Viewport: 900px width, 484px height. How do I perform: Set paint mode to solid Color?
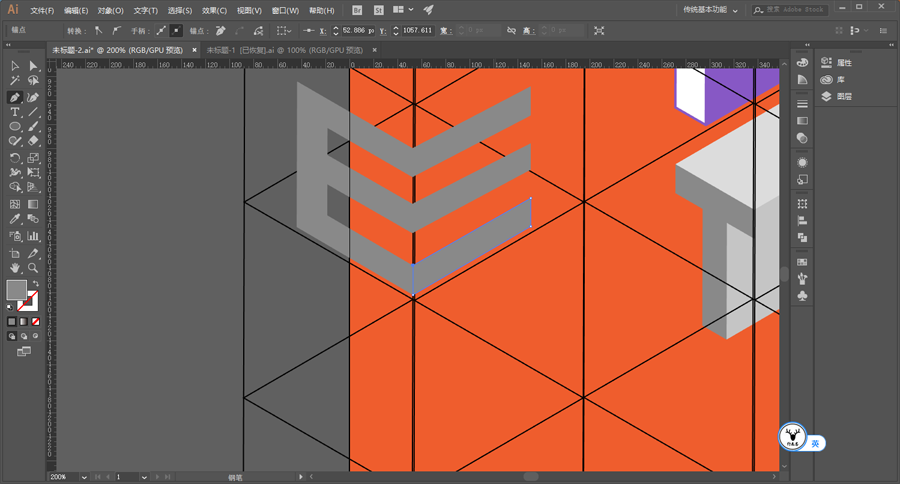11,322
